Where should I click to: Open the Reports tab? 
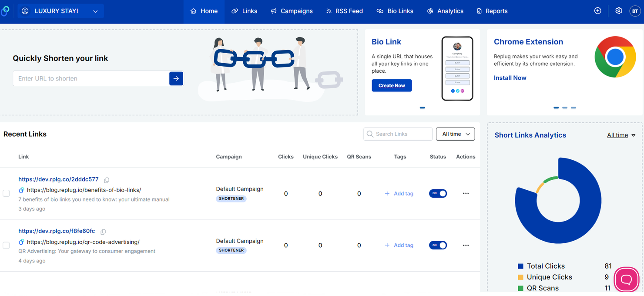click(x=492, y=11)
